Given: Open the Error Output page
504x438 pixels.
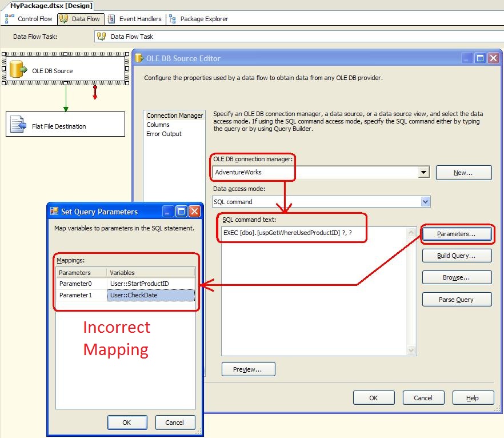Looking at the screenshot, I should click(164, 134).
